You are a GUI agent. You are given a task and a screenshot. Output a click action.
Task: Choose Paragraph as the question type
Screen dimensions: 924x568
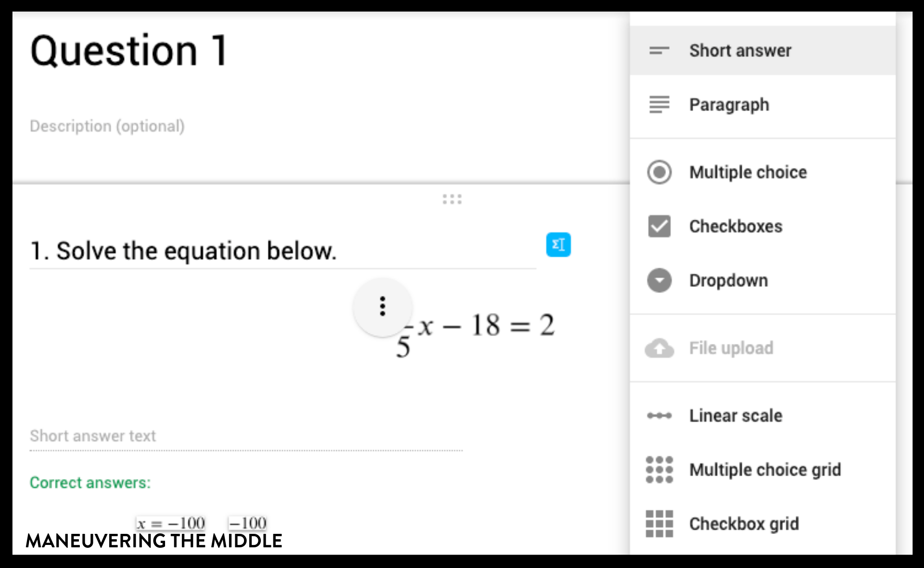pos(729,105)
